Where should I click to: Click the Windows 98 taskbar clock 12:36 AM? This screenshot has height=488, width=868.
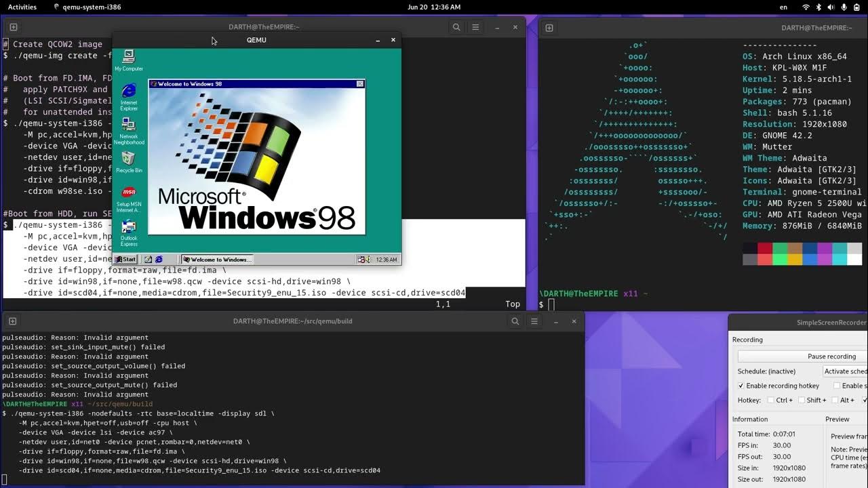[387, 260]
